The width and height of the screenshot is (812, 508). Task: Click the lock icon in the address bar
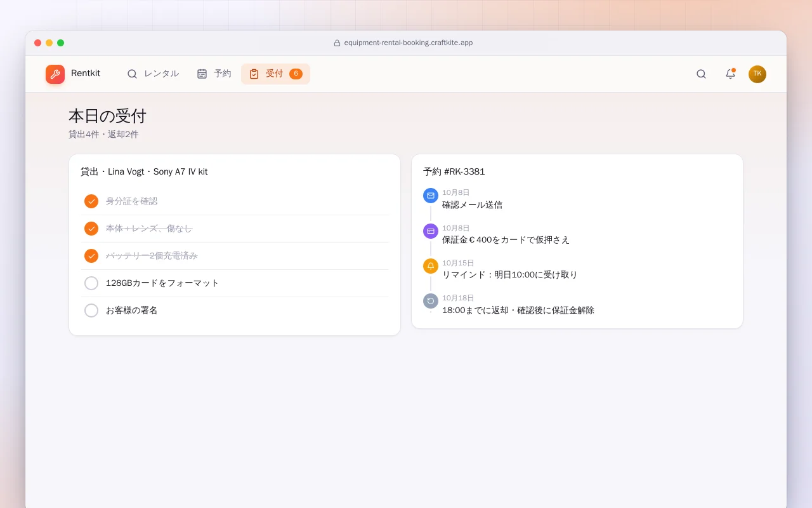pos(337,43)
